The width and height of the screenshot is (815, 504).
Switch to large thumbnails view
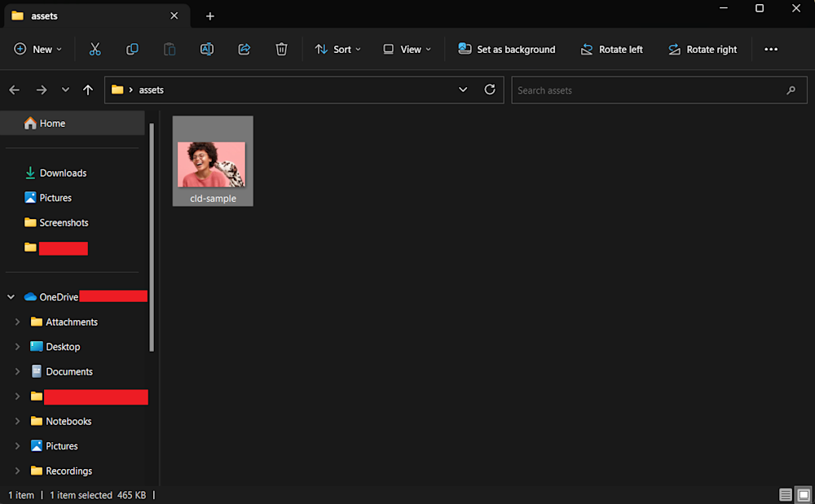[803, 495]
